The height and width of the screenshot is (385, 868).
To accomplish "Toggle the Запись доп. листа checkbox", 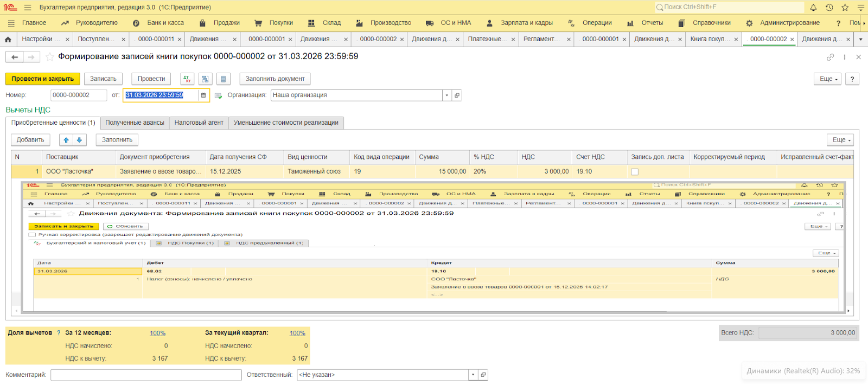I will (x=635, y=172).
